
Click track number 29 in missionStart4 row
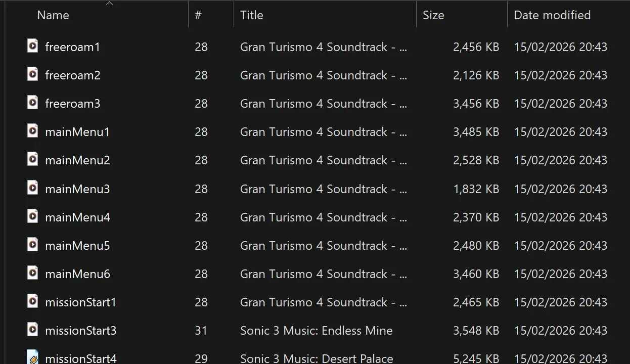pos(201,358)
